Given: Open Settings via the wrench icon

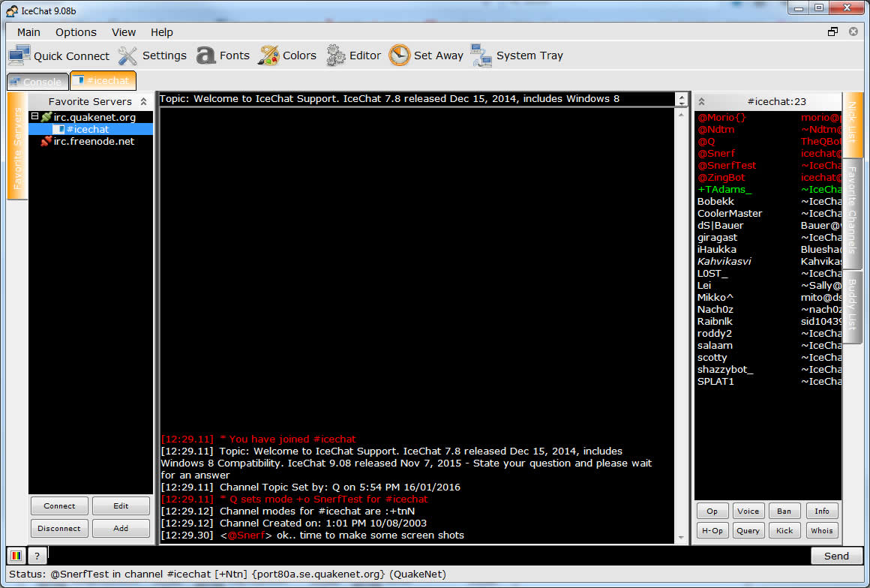Looking at the screenshot, I should click(127, 55).
